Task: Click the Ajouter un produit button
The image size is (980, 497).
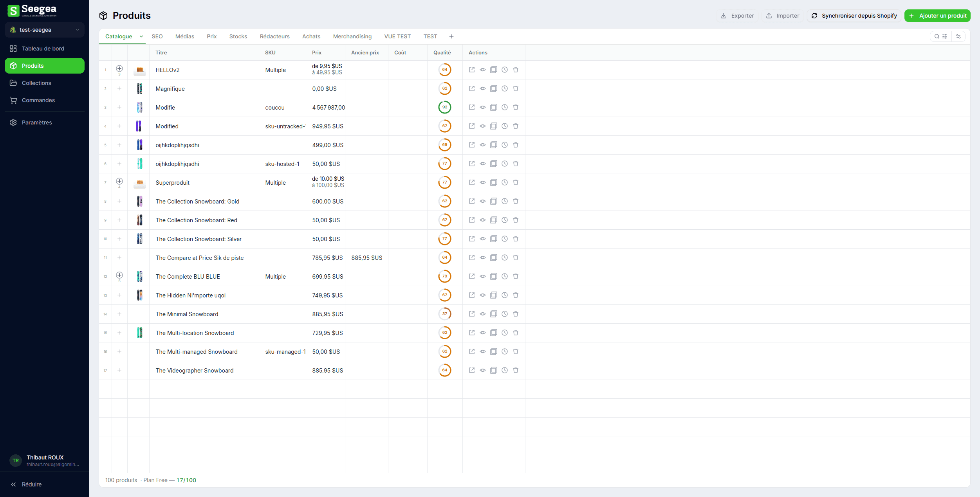Action: tap(937, 16)
